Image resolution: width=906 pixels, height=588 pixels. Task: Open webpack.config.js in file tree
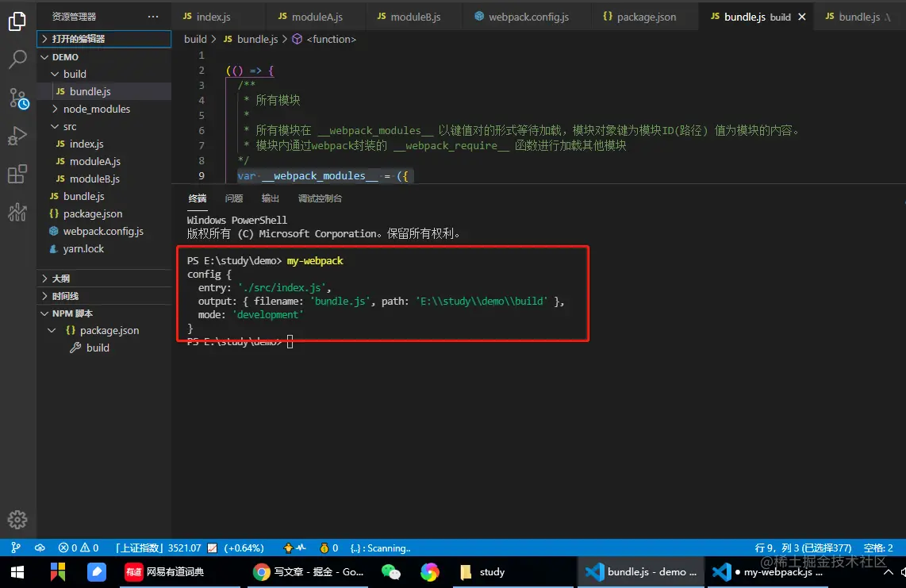104,231
